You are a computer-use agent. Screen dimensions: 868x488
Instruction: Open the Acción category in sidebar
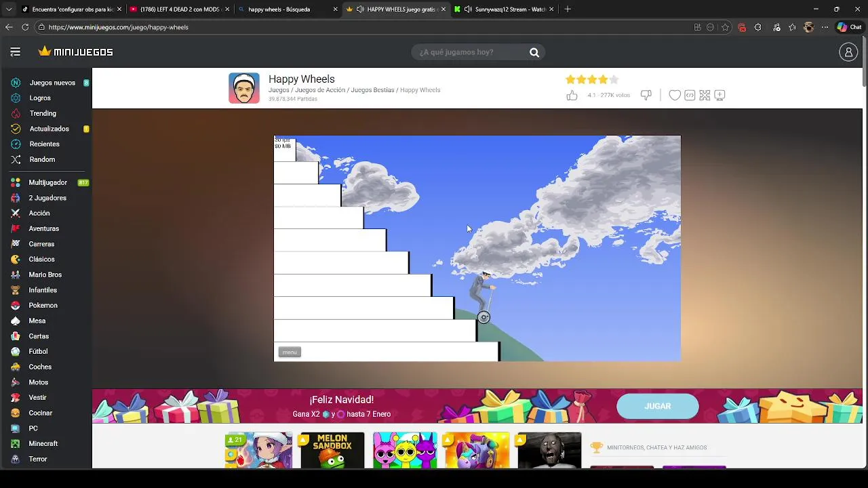(39, 213)
